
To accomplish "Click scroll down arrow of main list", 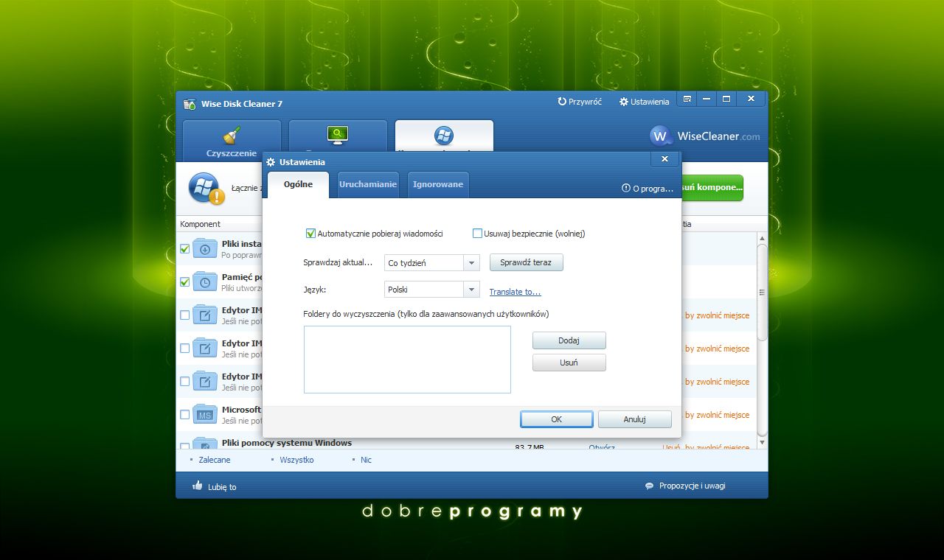I will pyautogui.click(x=763, y=444).
